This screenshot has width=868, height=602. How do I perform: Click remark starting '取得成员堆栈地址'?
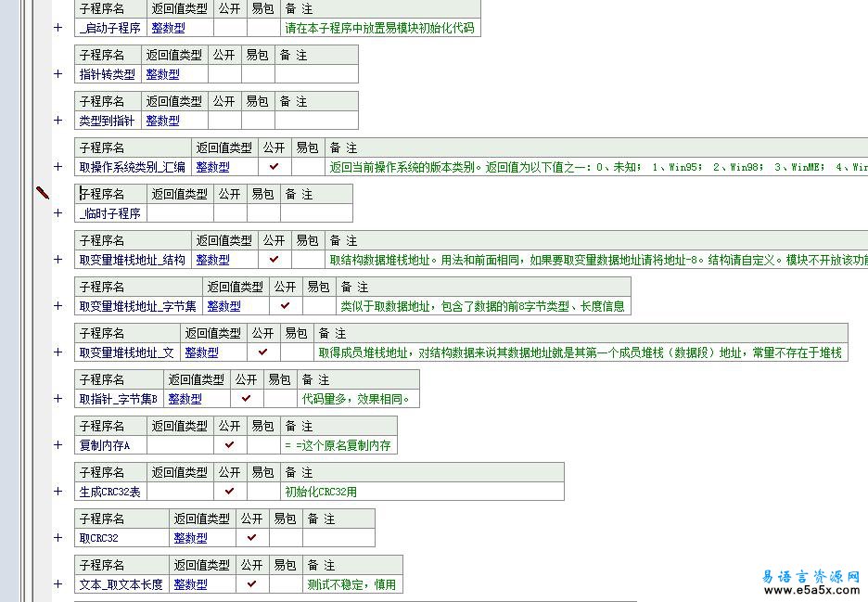point(581,352)
